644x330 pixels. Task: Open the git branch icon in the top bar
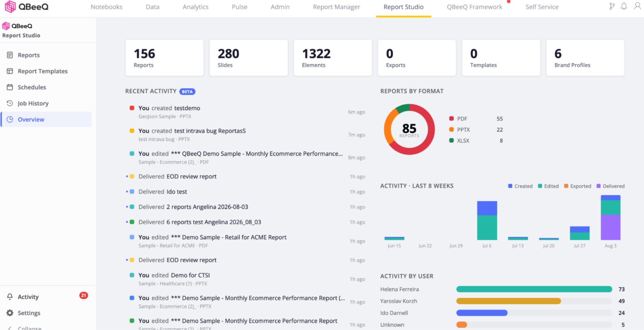[x=612, y=6]
